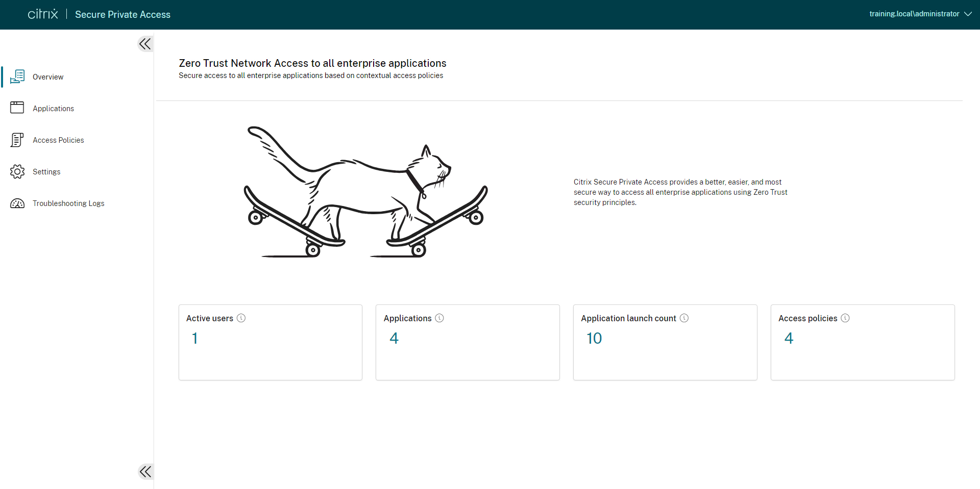The height and width of the screenshot is (489, 980).
Task: Collapse sidebar using top double-chevron button
Action: (x=145, y=44)
